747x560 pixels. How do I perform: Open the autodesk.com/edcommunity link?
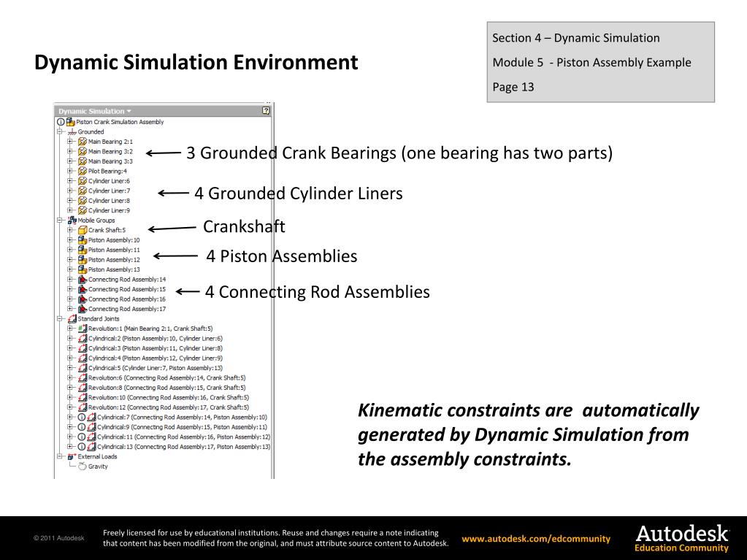pos(536,539)
